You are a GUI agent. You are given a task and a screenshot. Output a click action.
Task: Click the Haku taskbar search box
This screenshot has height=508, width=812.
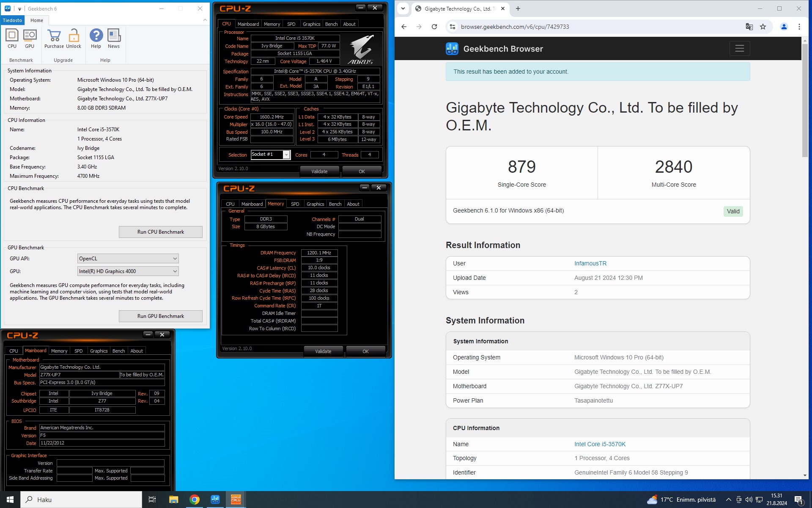click(81, 500)
